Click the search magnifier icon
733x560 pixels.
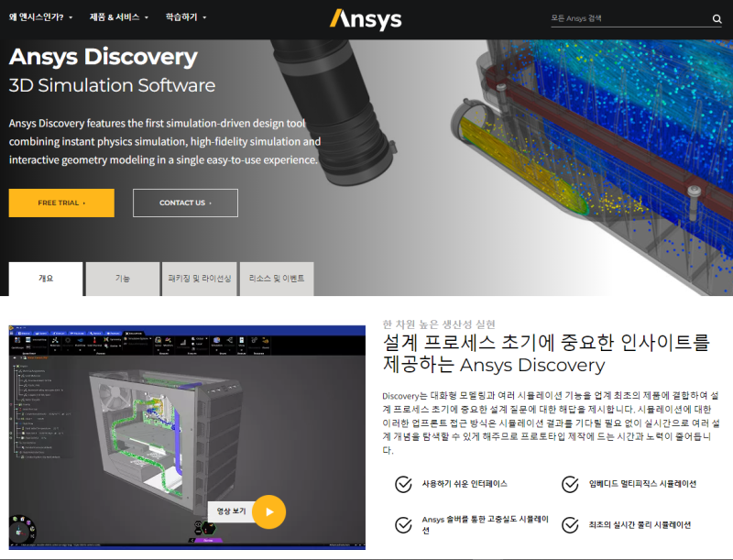tap(717, 17)
